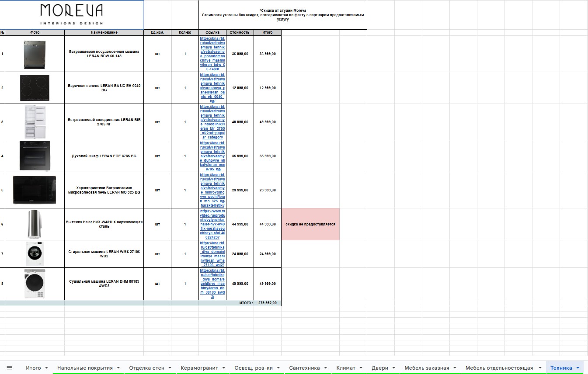588x374 pixels.
Task: Select the Haier range hood photo
Action: click(34, 224)
